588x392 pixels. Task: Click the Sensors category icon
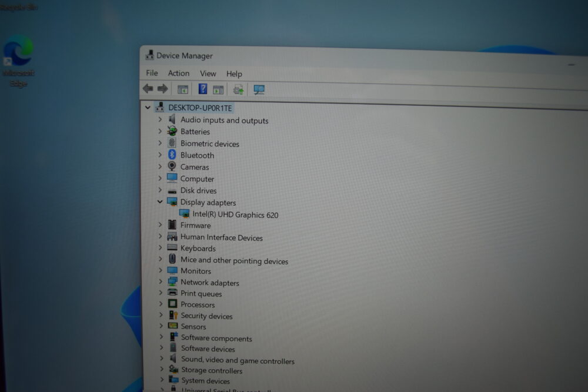(x=173, y=326)
